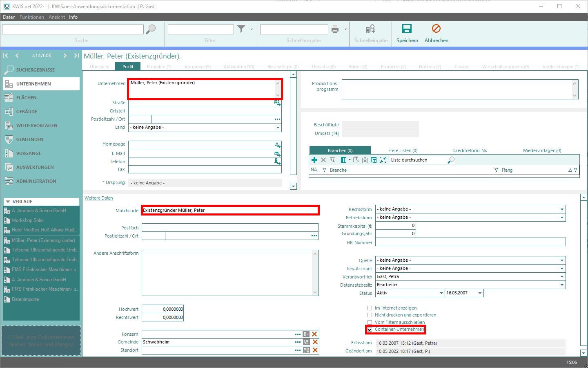Switch to the Profil tab

click(128, 67)
